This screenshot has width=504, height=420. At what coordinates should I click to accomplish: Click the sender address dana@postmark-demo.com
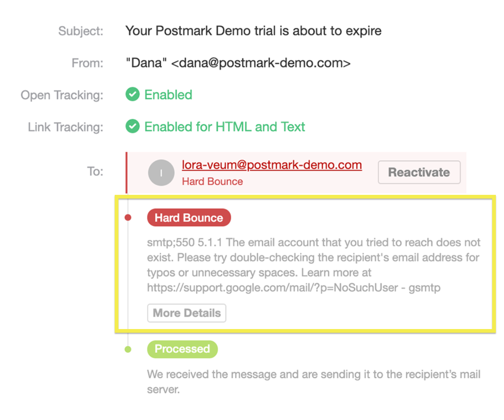[261, 63]
